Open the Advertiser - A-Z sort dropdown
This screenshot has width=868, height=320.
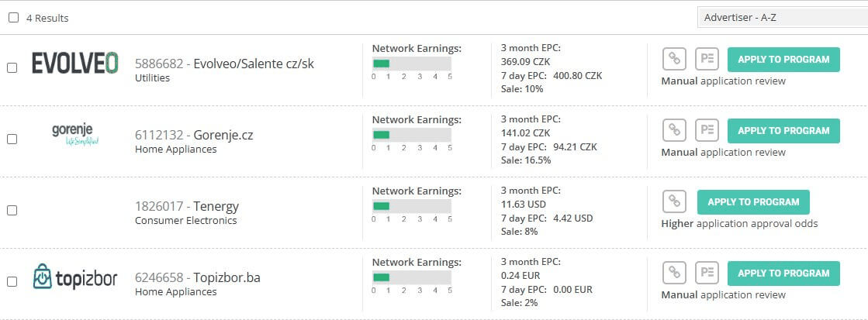(x=782, y=18)
